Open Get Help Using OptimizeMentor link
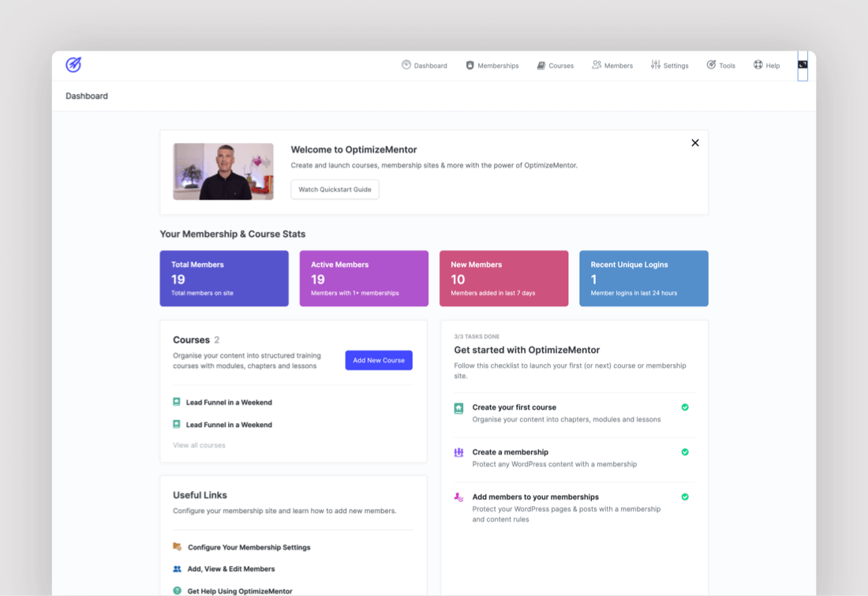Screen dimensions: 868x596 pos(240,591)
